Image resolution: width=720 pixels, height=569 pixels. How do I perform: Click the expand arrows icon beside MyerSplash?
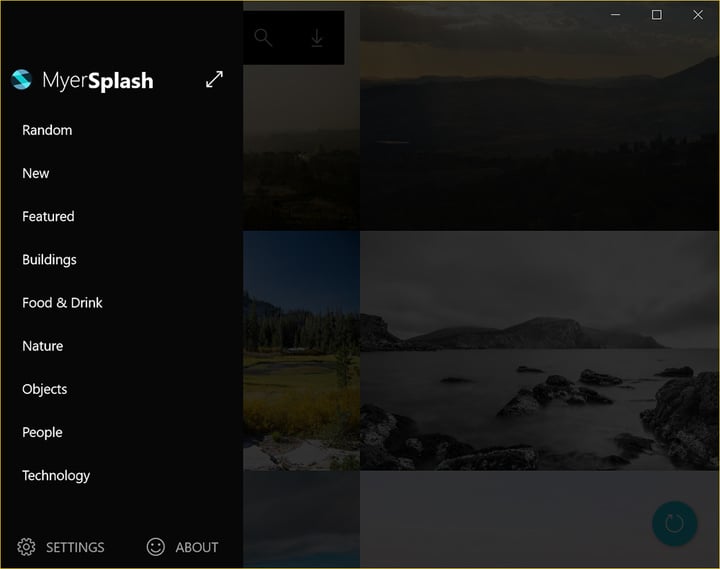coord(214,79)
